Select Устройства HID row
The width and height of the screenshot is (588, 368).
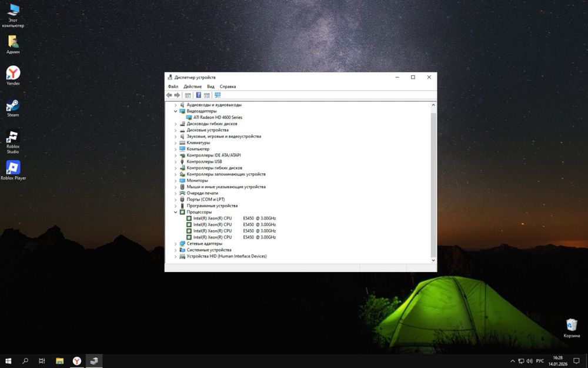226,256
